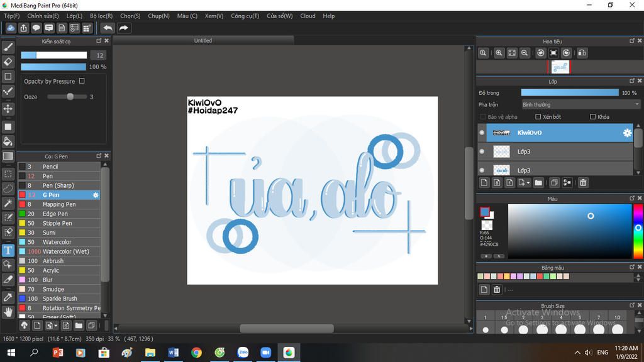This screenshot has width=644, height=362.
Task: Open the Chỉnh sửa(E) menu
Action: point(43,16)
